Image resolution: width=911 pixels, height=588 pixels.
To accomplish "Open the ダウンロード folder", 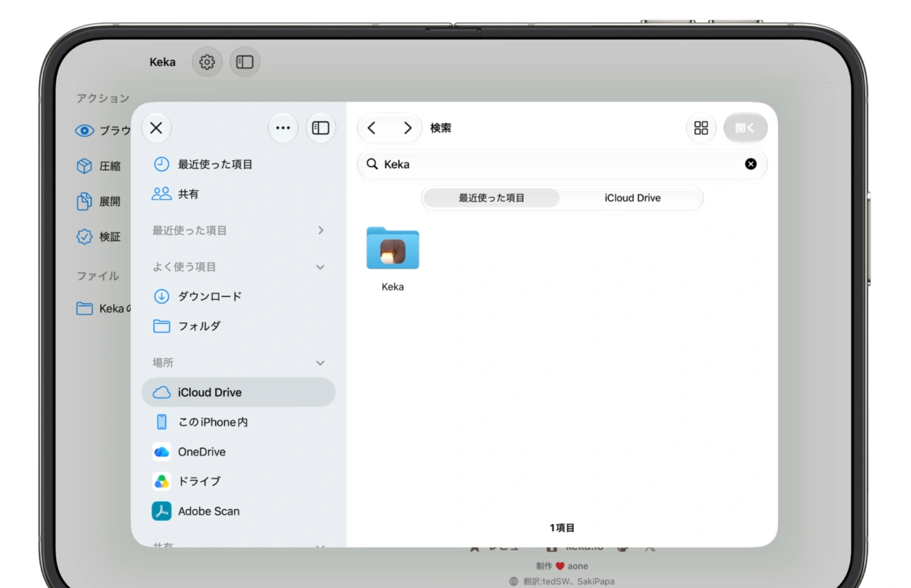I will pos(238,296).
